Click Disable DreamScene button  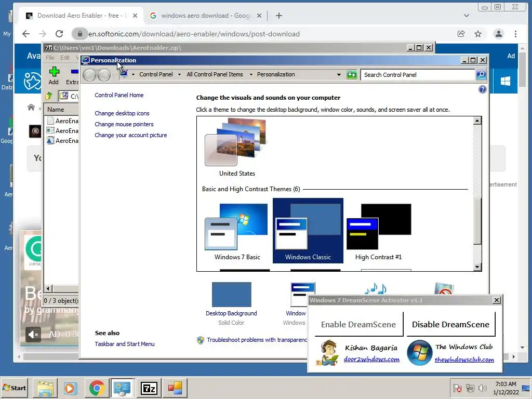(x=450, y=324)
